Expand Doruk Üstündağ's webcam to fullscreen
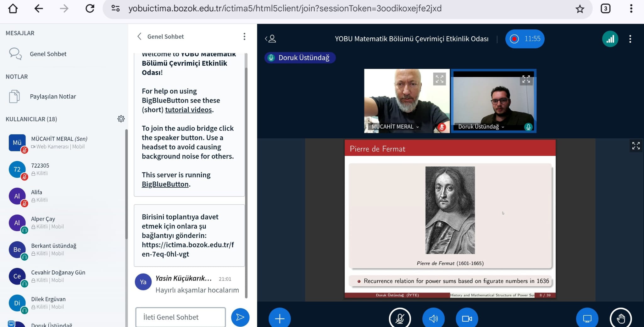The width and height of the screenshot is (644, 327). pyautogui.click(x=526, y=79)
